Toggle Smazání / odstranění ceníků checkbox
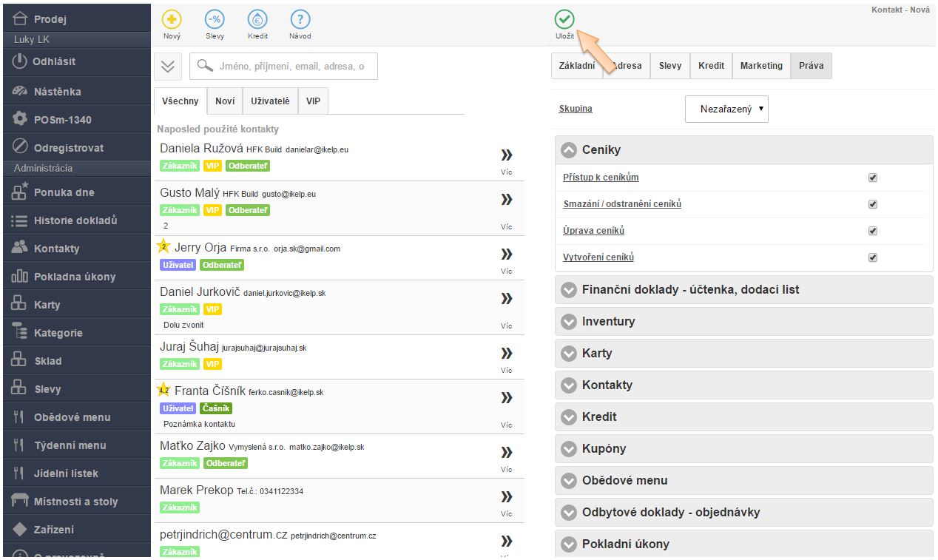 tap(873, 204)
